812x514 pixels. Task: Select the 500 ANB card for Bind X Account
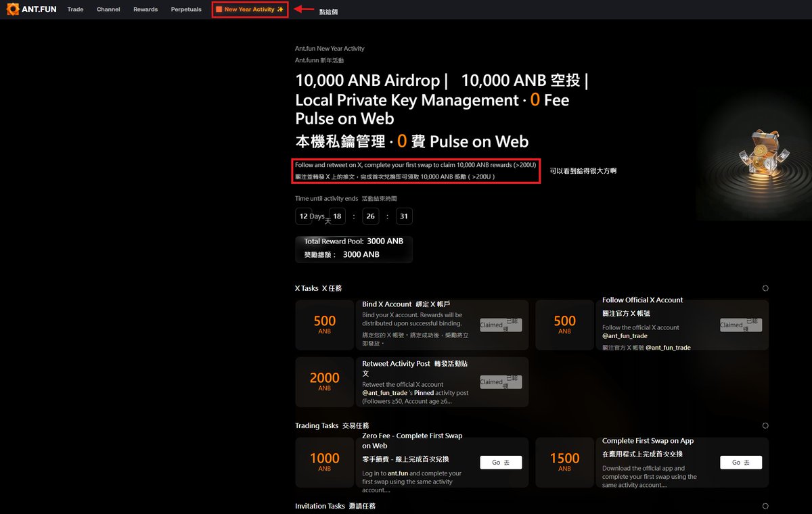tap(325, 325)
